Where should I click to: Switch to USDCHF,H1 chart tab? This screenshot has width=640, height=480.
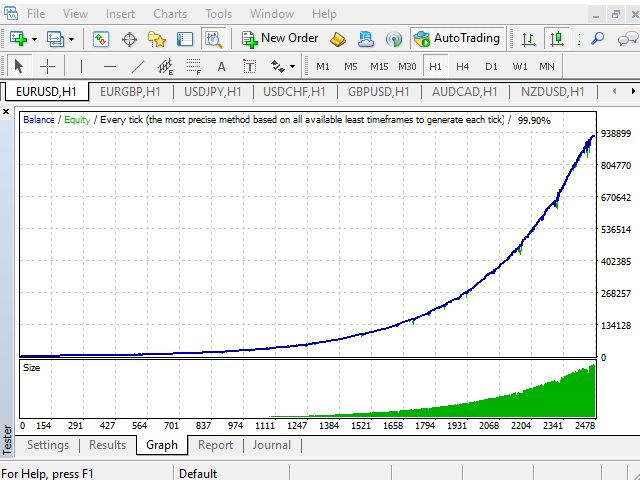click(294, 92)
